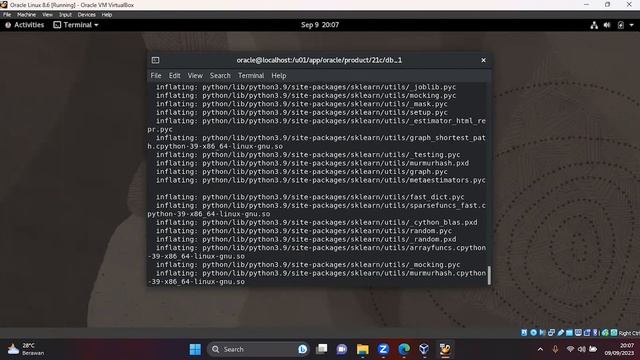640x360 pixels.
Task: Open the terminal Edit menu
Action: [x=174, y=76]
